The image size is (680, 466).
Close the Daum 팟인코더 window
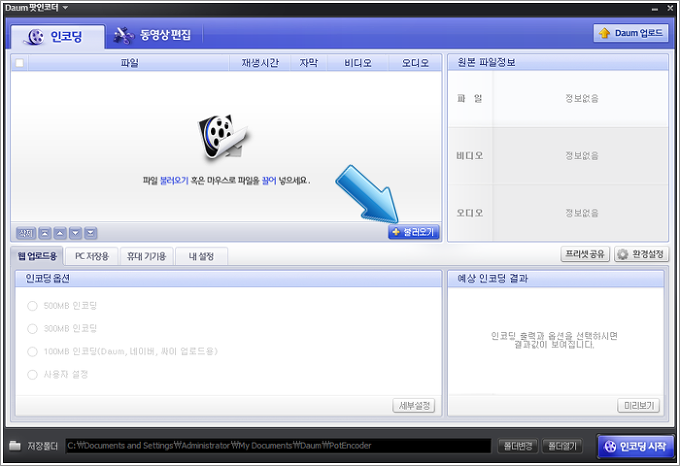670,8
